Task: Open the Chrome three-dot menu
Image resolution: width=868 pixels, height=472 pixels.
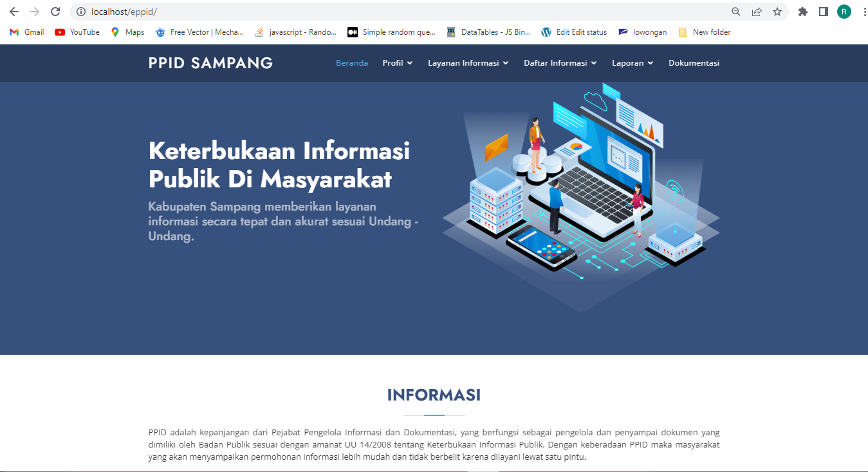Action: tap(863, 12)
